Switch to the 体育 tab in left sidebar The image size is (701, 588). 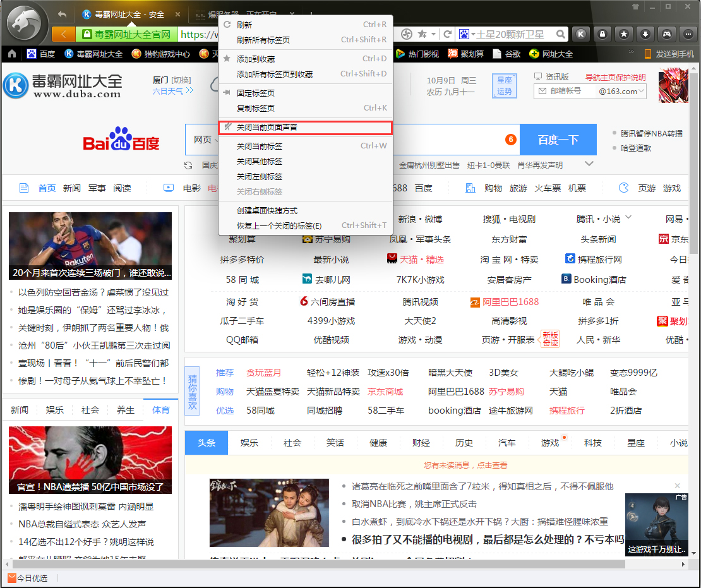point(160,410)
